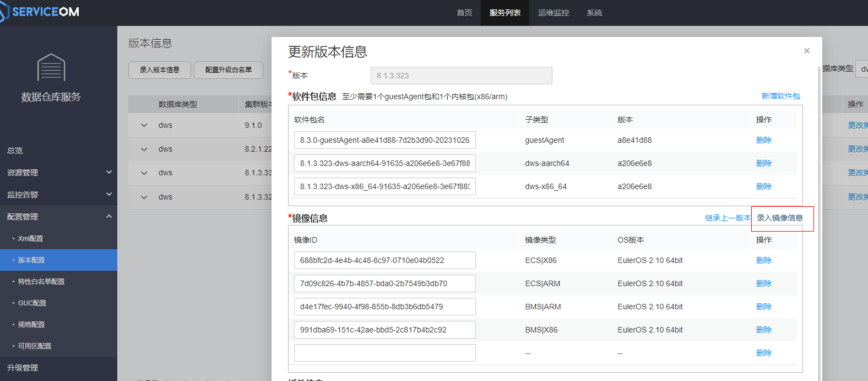This screenshot has height=381, width=868.
Task: Click the BMS|X86 image ID field
Action: pyautogui.click(x=385, y=330)
